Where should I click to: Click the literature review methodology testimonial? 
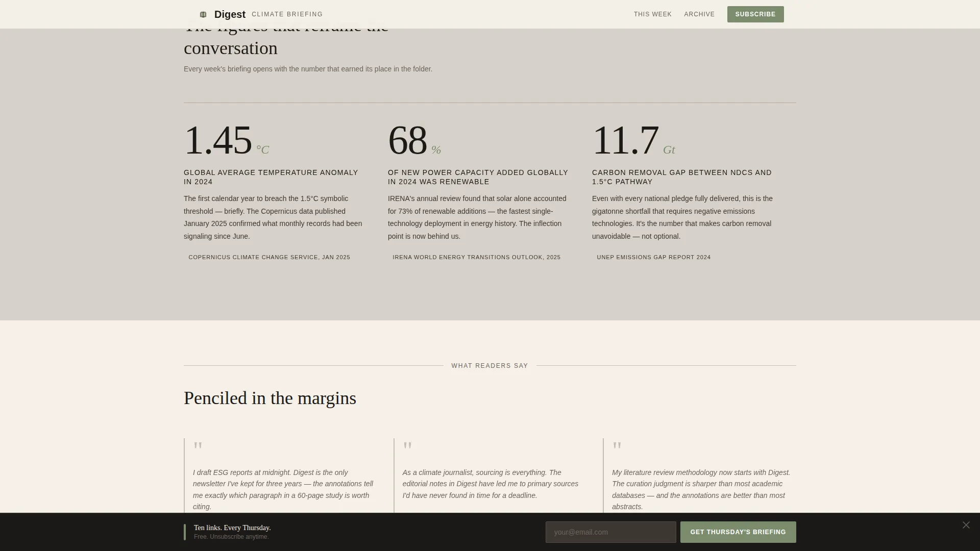[701, 489]
